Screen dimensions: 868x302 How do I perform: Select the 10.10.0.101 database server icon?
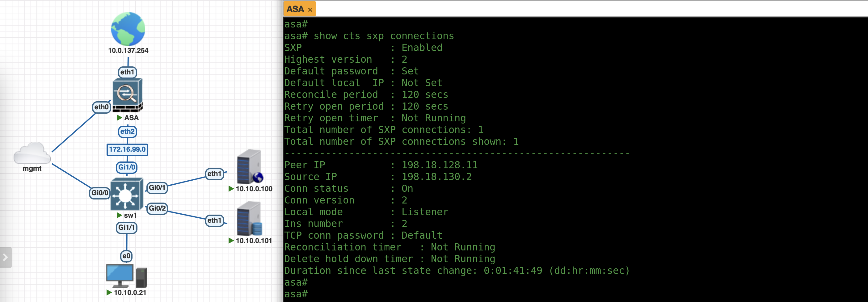tap(249, 219)
